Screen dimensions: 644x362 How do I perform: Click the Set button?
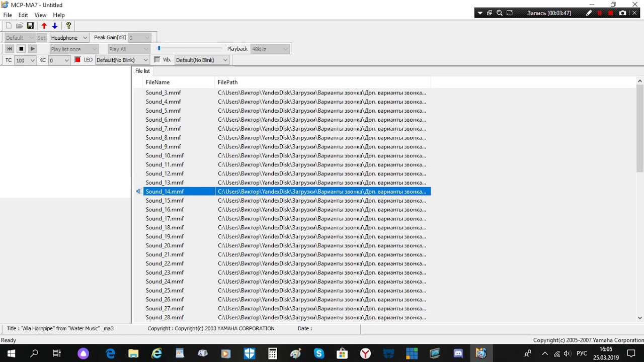point(41,38)
